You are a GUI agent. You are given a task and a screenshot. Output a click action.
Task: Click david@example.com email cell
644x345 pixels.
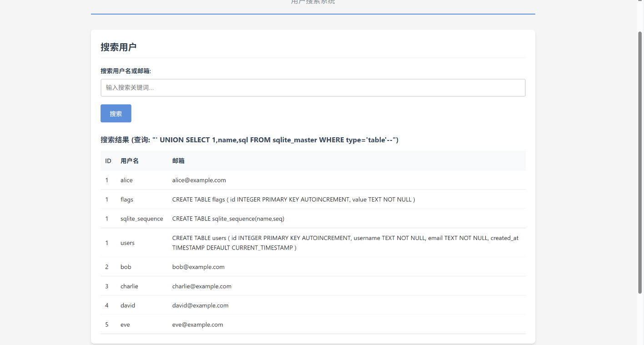[200, 305]
